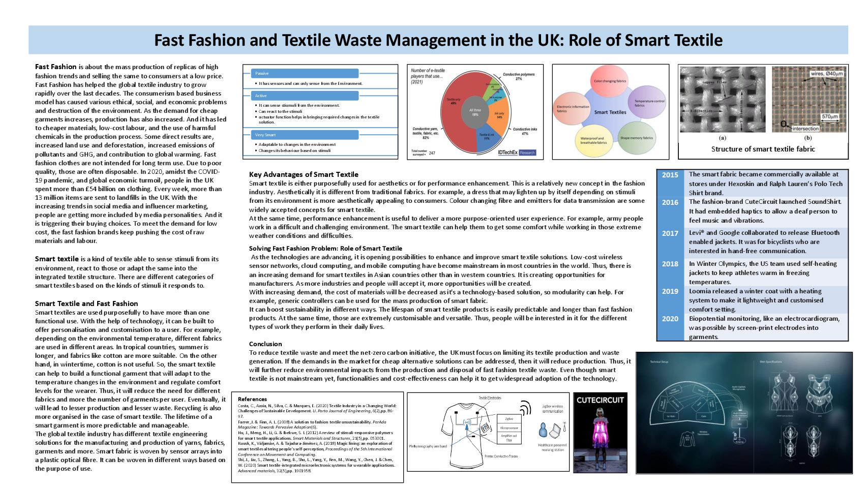Select the bold 'Fast Fashion' opening words

(x=55, y=67)
